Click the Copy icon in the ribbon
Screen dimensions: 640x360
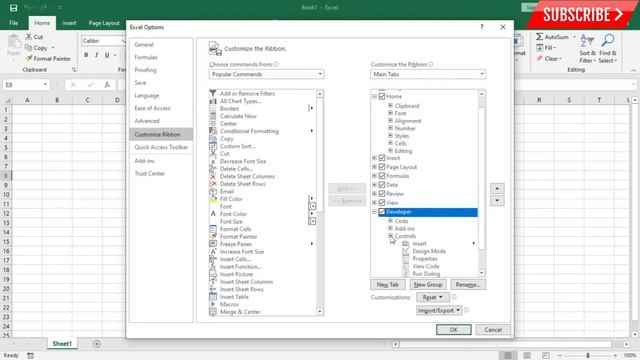pos(29,48)
